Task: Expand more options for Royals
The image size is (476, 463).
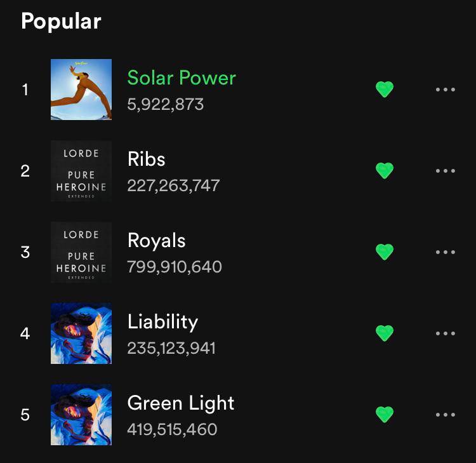Action: click(x=446, y=252)
